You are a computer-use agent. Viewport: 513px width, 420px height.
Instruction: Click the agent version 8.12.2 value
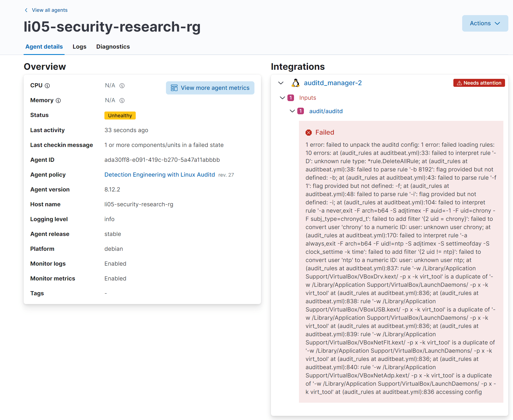point(112,190)
